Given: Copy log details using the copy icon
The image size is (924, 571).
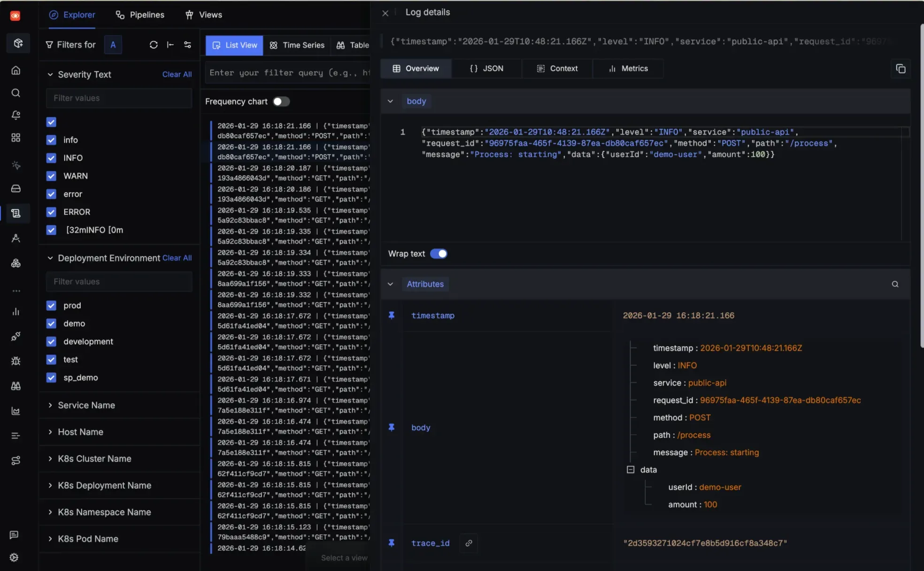Looking at the screenshot, I should (901, 69).
